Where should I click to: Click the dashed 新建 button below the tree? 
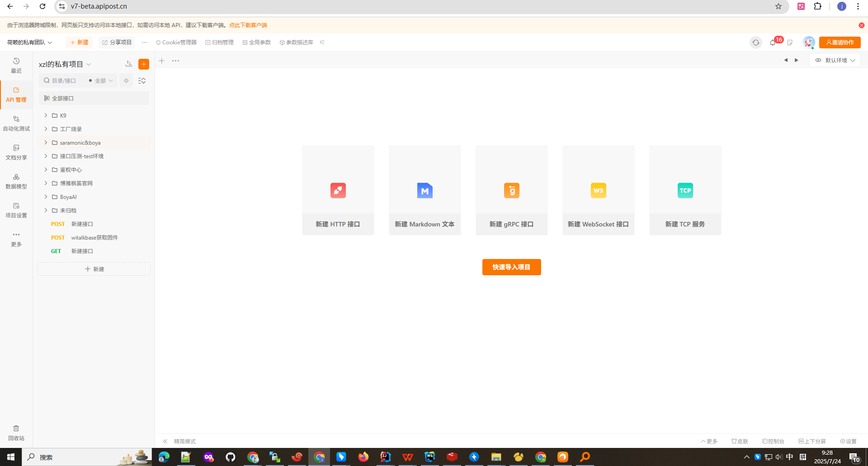click(x=94, y=269)
